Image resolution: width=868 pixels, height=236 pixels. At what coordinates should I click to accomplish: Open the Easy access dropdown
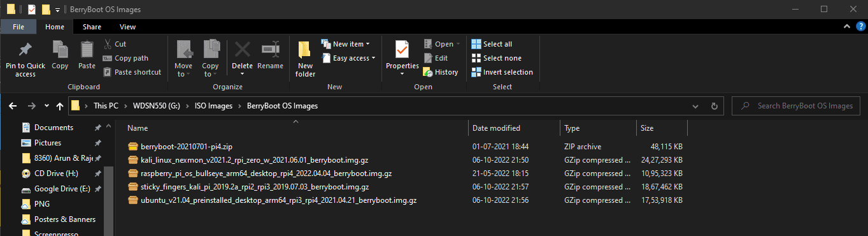pyautogui.click(x=348, y=58)
